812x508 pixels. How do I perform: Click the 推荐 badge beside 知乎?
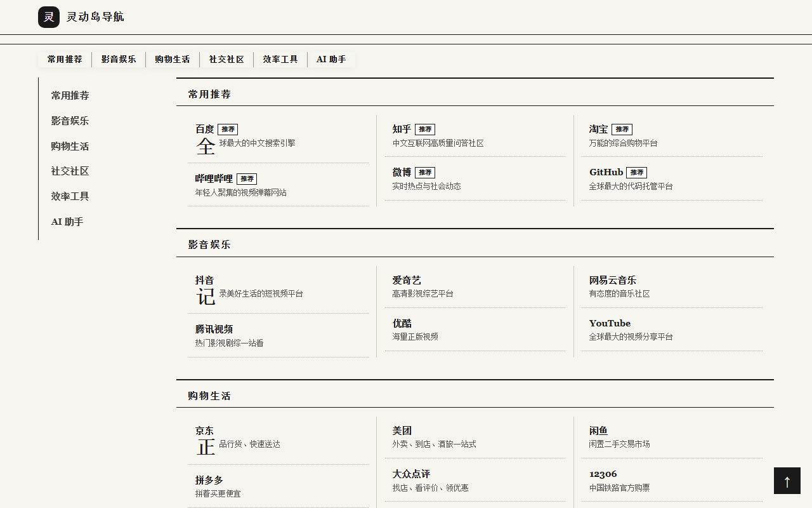[425, 130]
